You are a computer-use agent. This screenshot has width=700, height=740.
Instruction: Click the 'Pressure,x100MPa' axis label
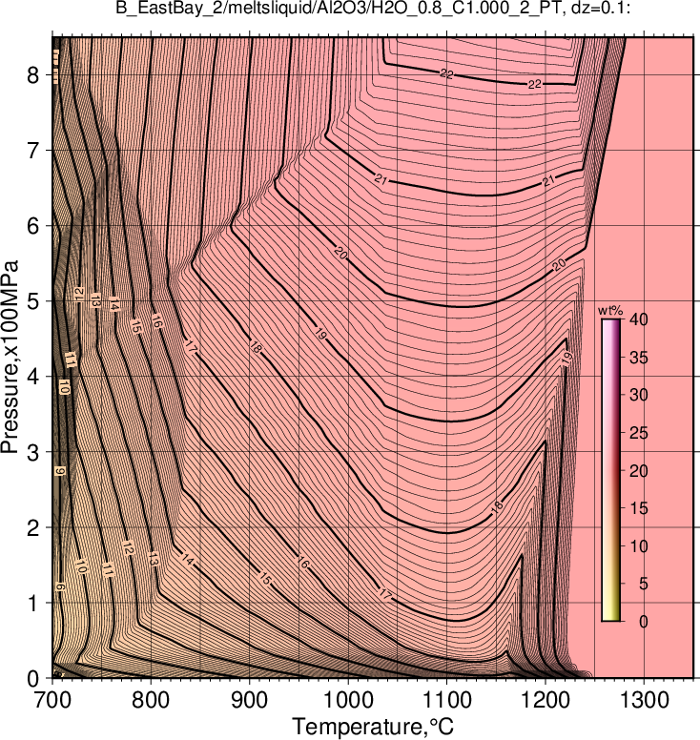coord(10,357)
